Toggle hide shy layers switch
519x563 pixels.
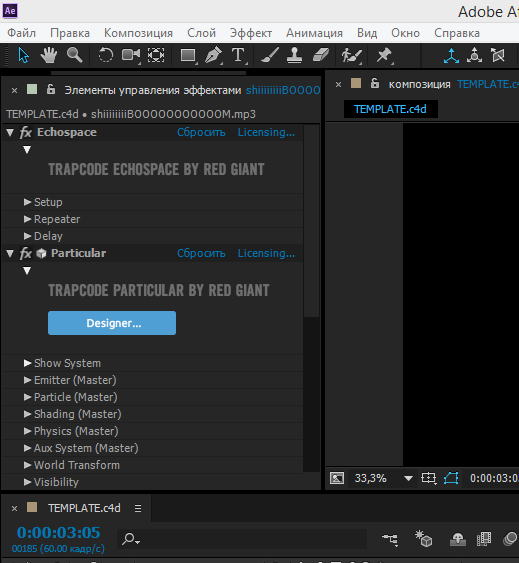pyautogui.click(x=458, y=539)
